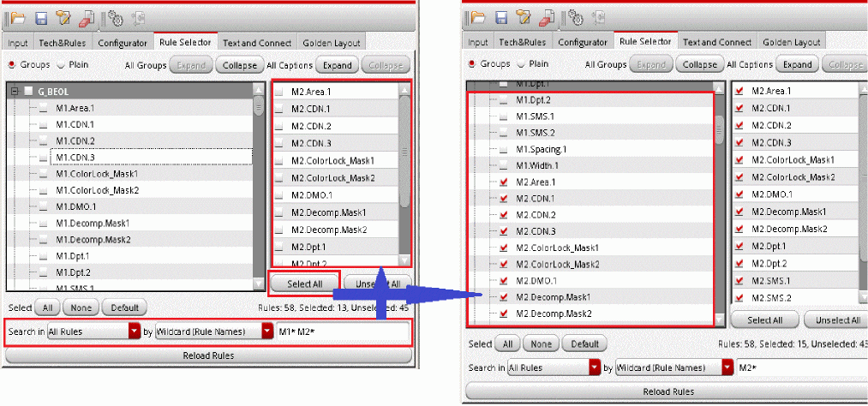Select Groups radio button in right window

(471, 64)
